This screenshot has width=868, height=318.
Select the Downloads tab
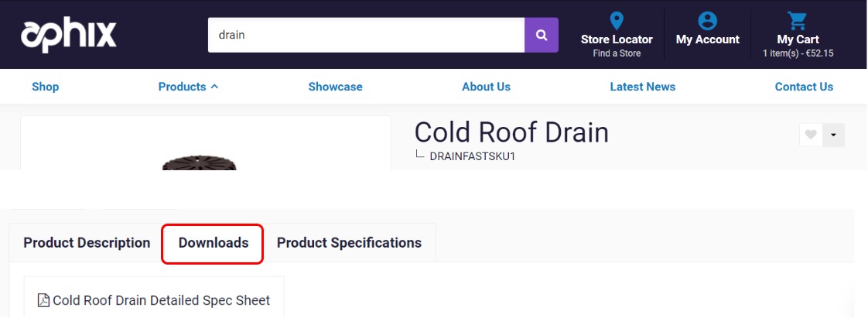point(214,243)
